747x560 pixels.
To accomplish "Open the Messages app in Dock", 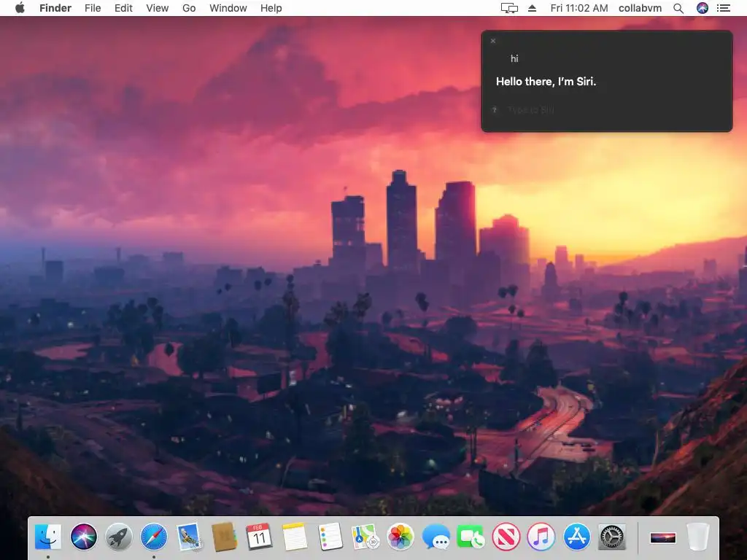I will (x=436, y=537).
